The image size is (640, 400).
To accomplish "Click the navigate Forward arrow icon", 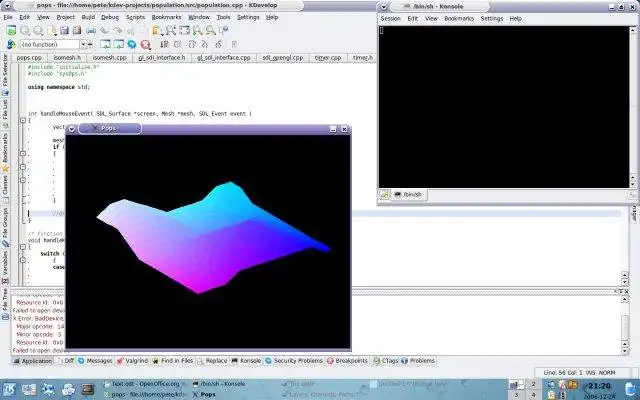I will coord(38,30).
